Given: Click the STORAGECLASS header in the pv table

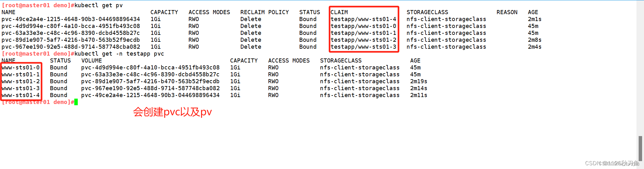Looking at the screenshot, I should 427,12.
